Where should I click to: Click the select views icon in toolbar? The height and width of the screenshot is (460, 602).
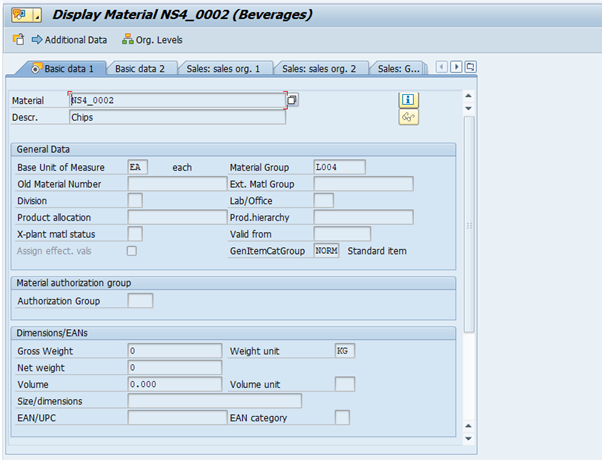pyautogui.click(x=18, y=40)
